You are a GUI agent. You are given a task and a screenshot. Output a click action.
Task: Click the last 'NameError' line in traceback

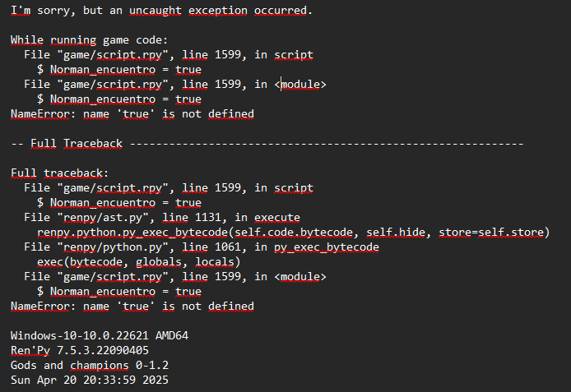[132, 307]
